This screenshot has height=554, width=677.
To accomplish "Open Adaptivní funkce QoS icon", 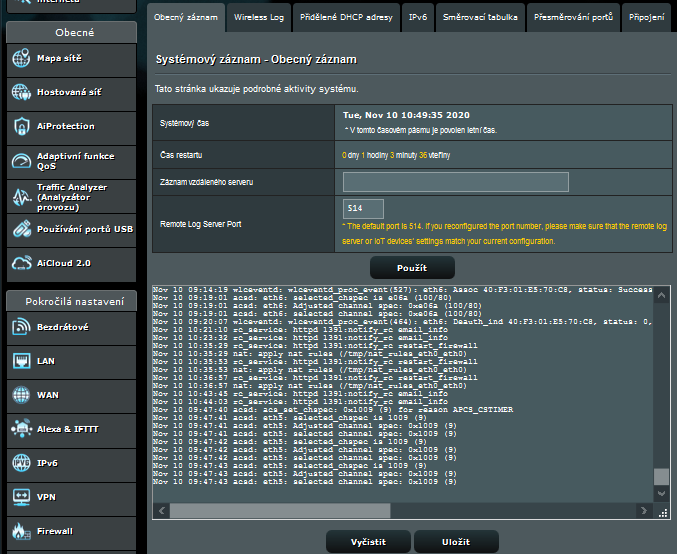I will click(x=21, y=161).
